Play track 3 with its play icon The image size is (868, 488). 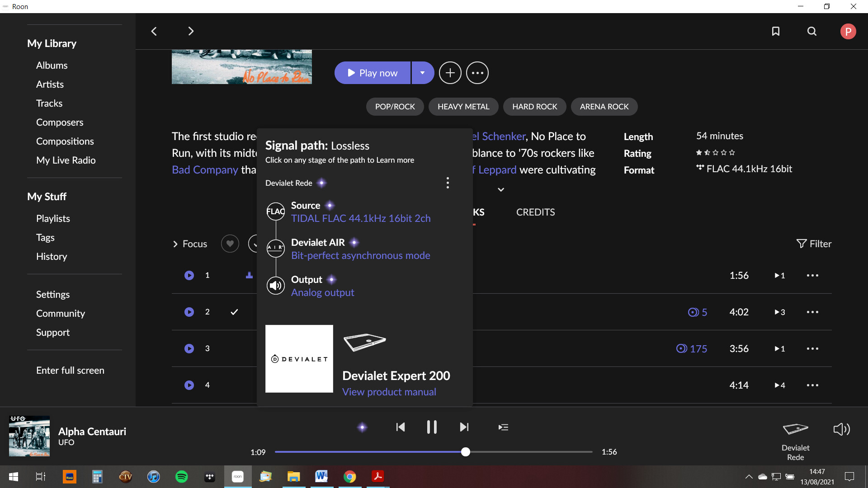tap(189, 348)
